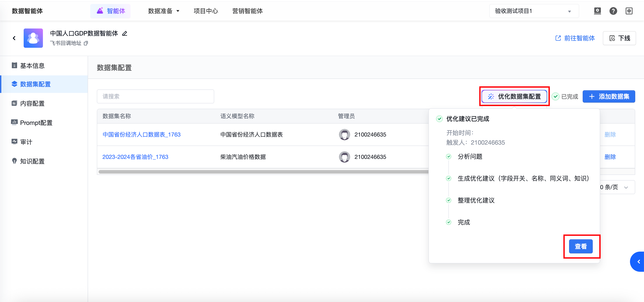
Task: Click the agent avatar thumbnail
Action: (33, 38)
